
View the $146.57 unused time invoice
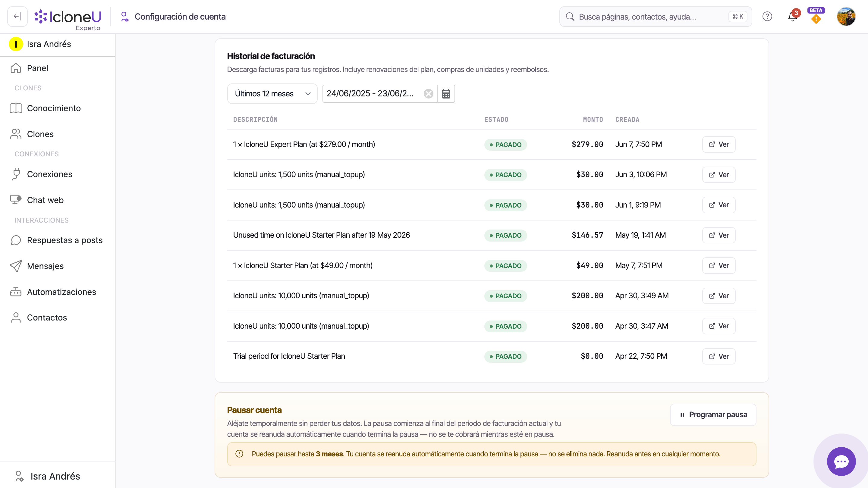(719, 235)
